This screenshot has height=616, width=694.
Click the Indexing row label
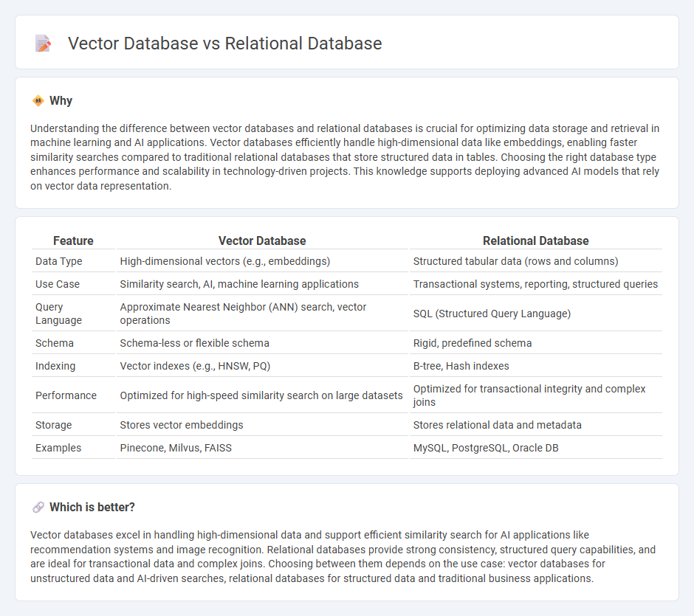click(55, 366)
